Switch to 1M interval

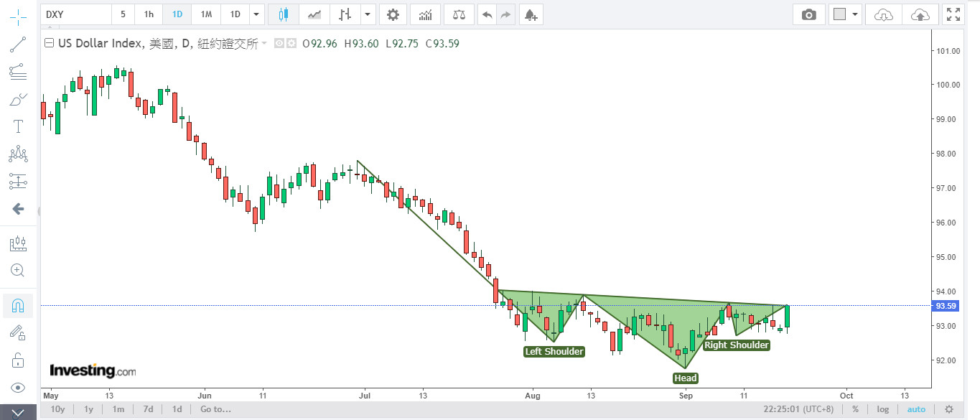pos(205,14)
